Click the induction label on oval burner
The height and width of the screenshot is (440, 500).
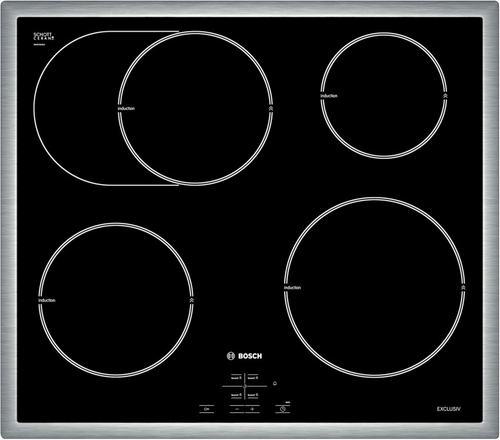pos(126,109)
